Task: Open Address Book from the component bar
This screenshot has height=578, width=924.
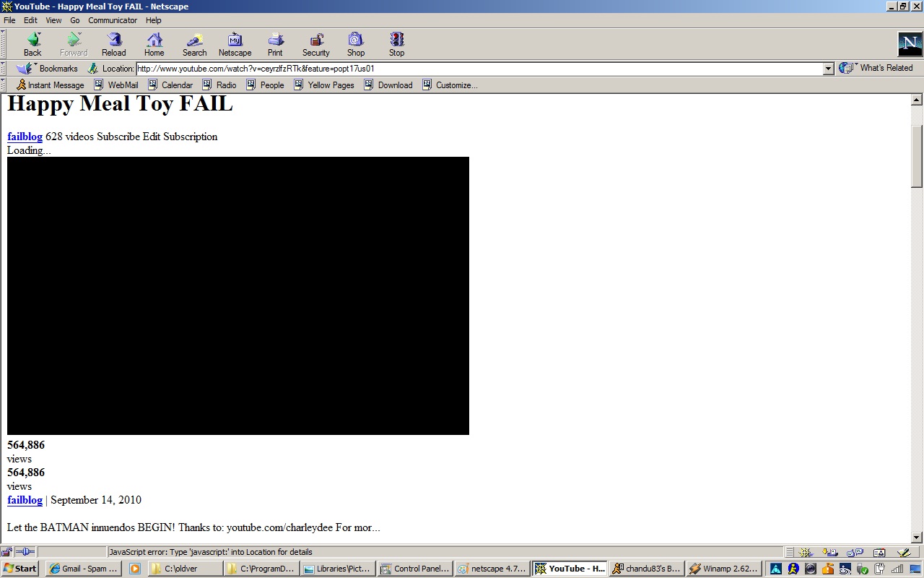Action: coord(879,553)
